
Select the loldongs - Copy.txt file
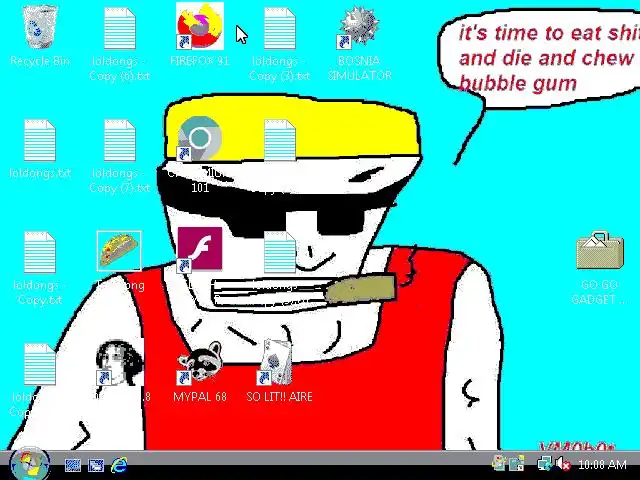click(x=40, y=252)
